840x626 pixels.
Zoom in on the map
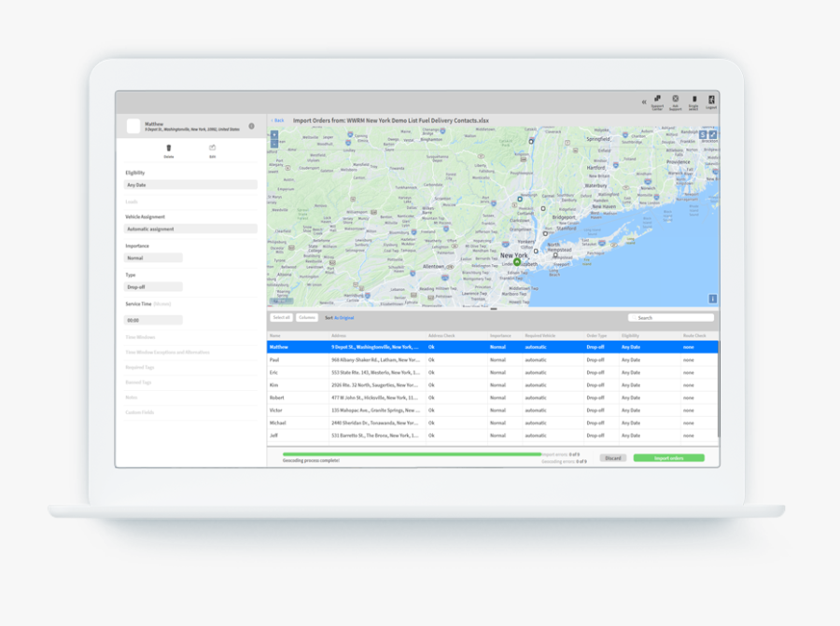coord(274,135)
